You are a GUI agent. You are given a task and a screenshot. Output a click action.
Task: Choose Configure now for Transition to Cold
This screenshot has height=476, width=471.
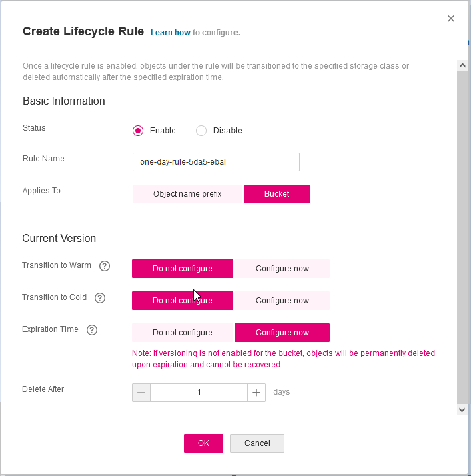pyautogui.click(x=282, y=301)
